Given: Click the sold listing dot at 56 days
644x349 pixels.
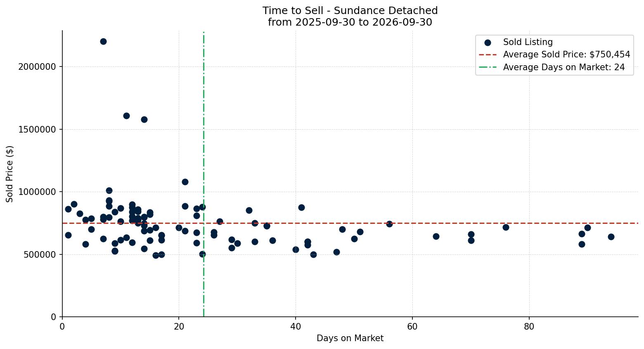Looking at the screenshot, I should [389, 224].
